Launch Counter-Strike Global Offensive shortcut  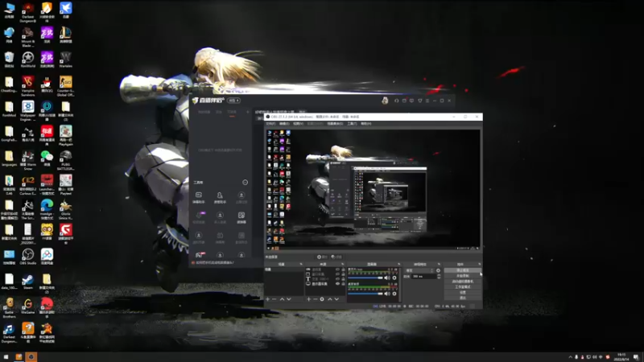point(66,85)
